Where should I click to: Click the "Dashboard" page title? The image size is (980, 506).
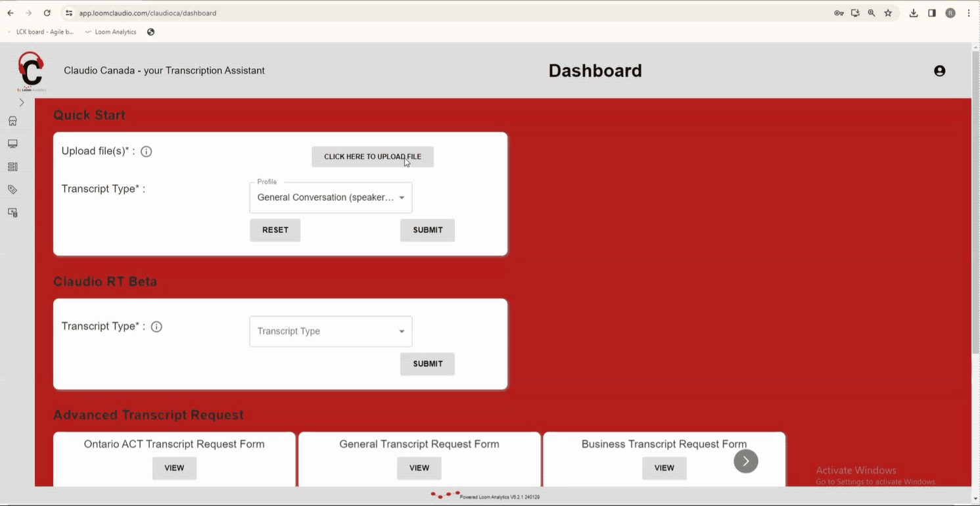[x=595, y=71]
